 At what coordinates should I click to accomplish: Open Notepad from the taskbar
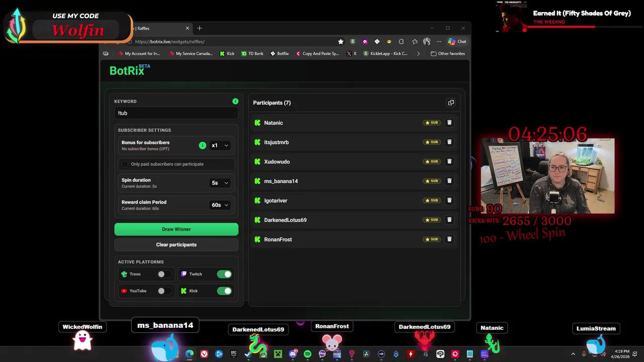(469, 354)
